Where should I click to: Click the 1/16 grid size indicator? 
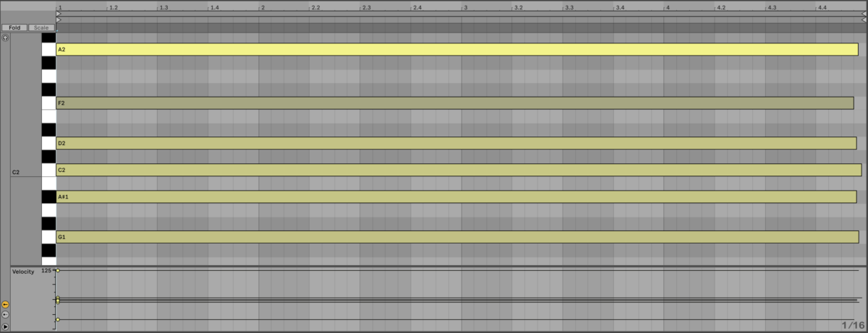click(x=852, y=325)
